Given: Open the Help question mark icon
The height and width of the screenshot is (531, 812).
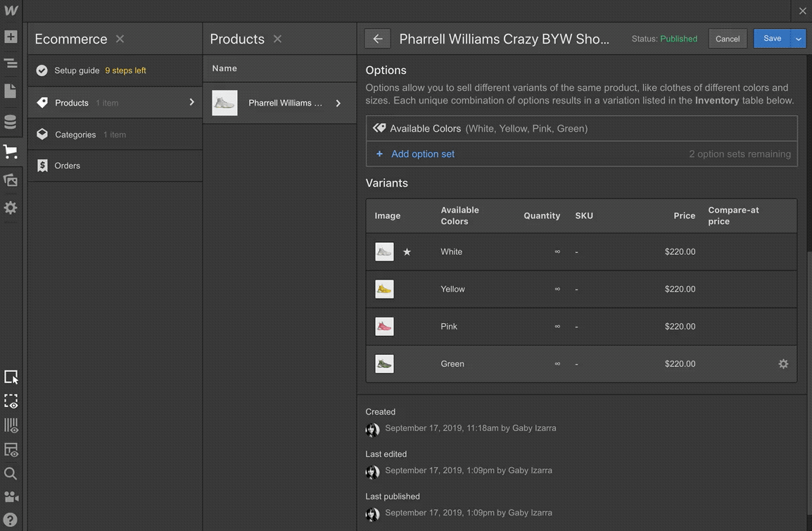Looking at the screenshot, I should click(11, 520).
